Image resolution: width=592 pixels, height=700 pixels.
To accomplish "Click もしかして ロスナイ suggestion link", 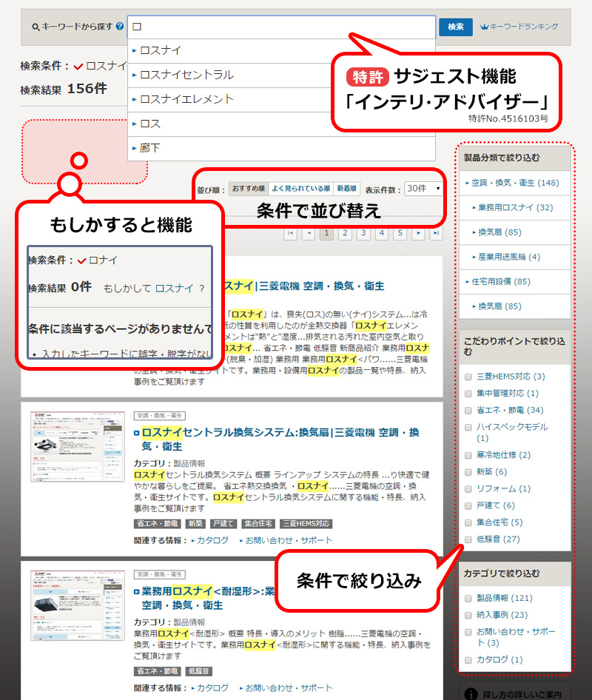I will (x=175, y=289).
